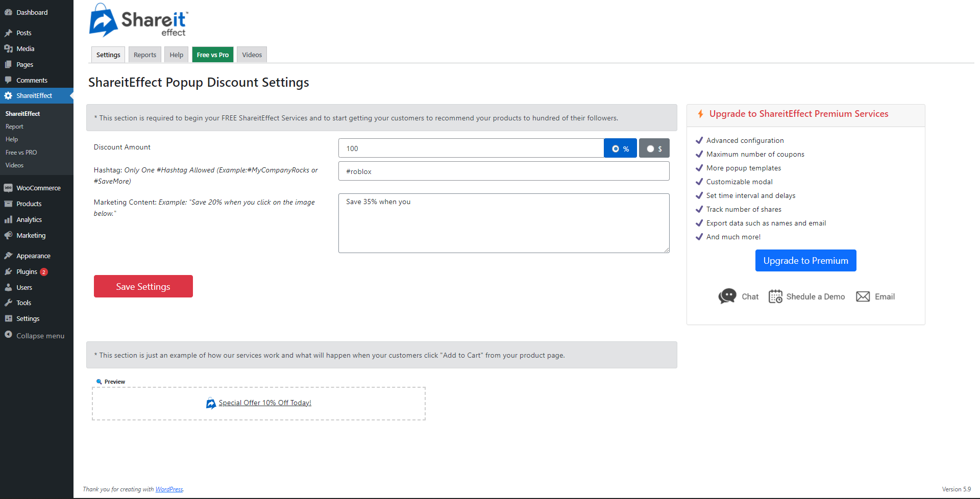Click the 'Discount Amount' label
Screen dimensions: 980x499
click(122, 147)
